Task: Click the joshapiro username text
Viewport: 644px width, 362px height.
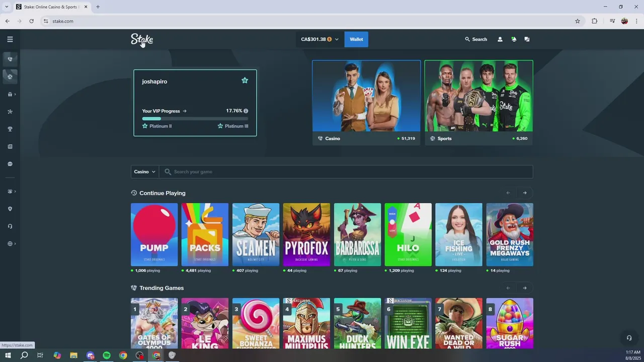Action: (154, 81)
